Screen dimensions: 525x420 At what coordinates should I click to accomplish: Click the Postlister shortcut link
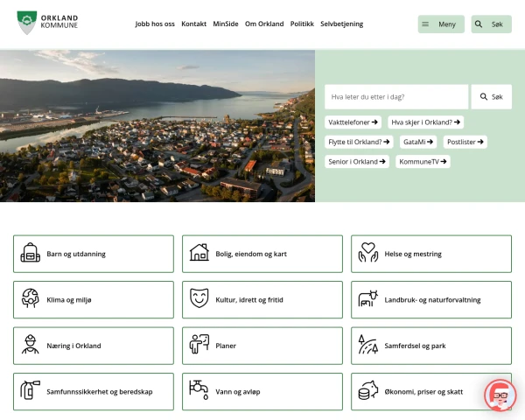click(x=464, y=142)
